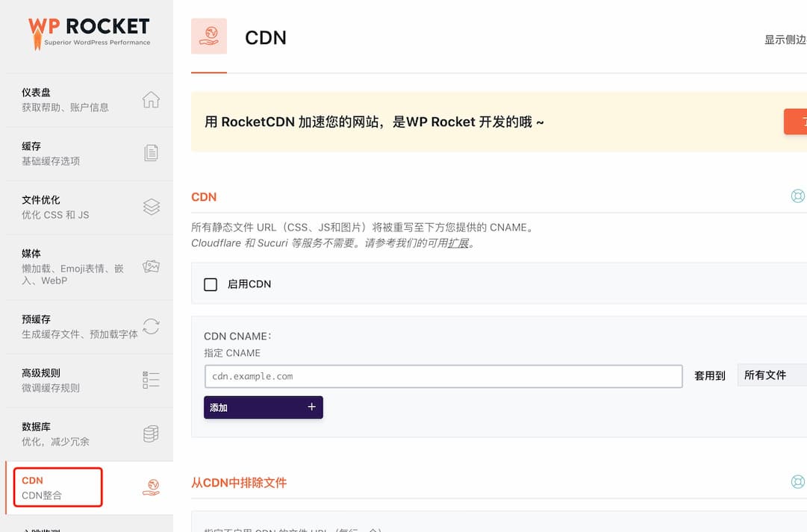
Task: Click the CDN globe-hand sidebar icon
Action: point(151,487)
